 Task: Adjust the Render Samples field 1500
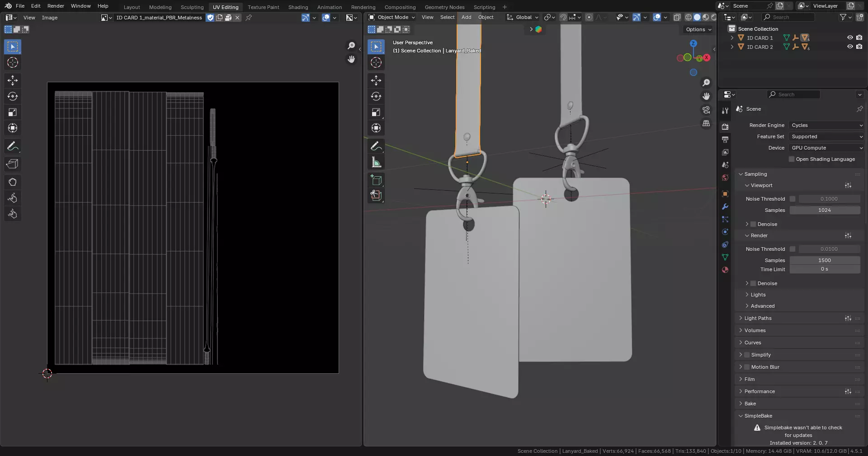point(825,260)
